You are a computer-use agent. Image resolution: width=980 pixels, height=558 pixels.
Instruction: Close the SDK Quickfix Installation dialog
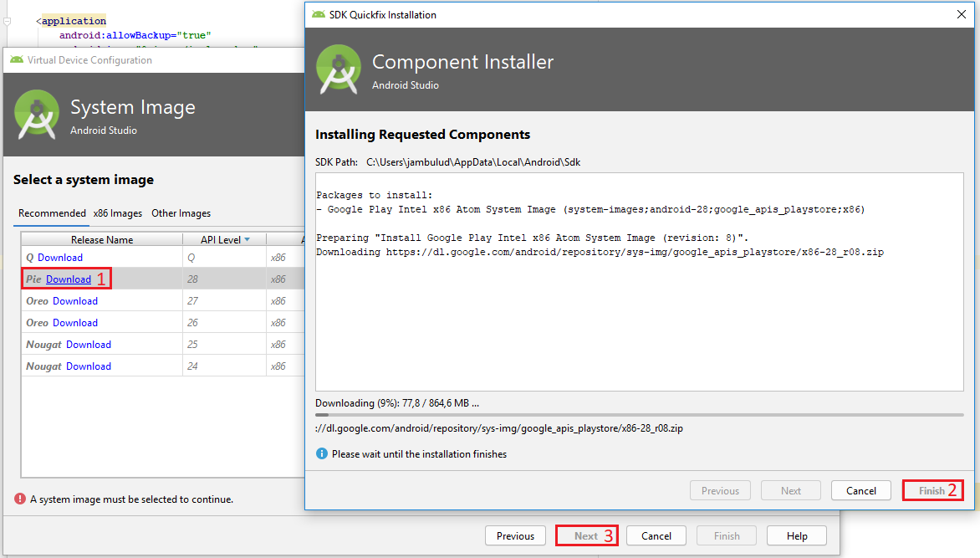[961, 14]
